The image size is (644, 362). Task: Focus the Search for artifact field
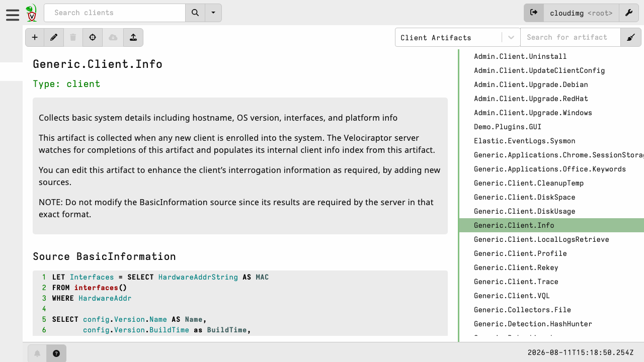tap(571, 38)
